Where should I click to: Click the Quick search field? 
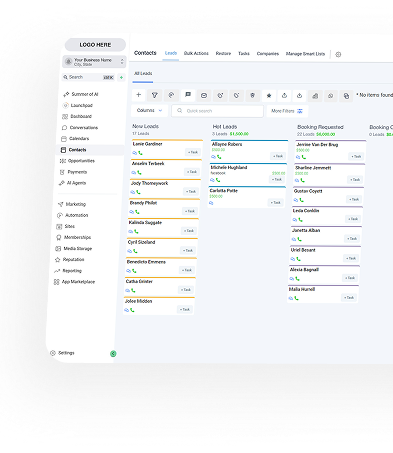(217, 111)
